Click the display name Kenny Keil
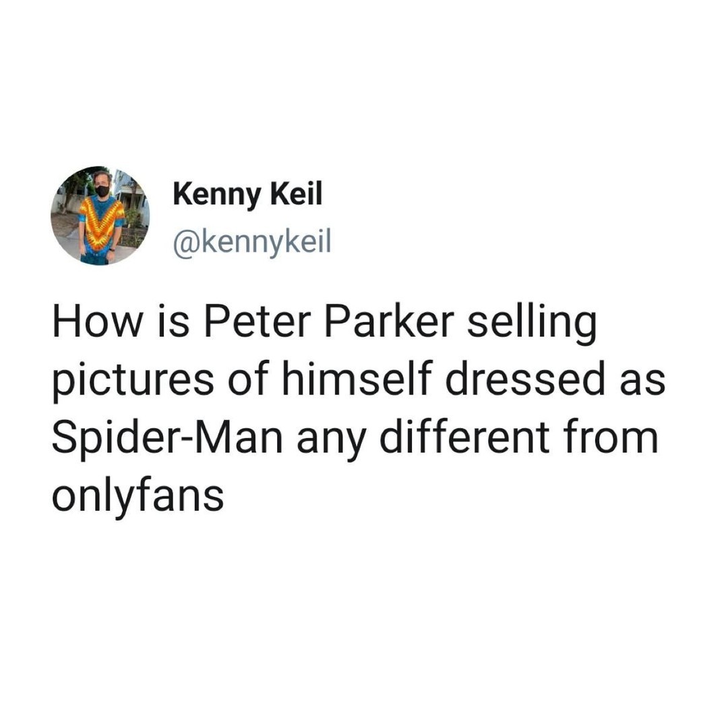The image size is (728, 728). click(247, 194)
